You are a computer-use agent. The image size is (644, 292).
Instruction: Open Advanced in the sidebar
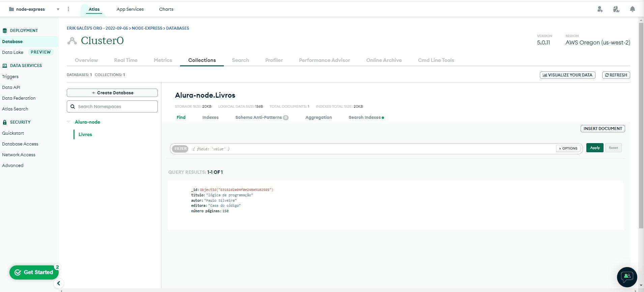coord(12,165)
